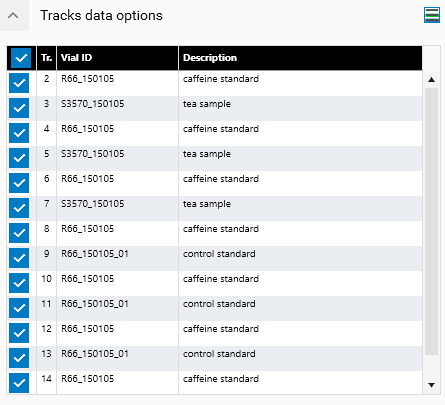Click the scroll up arrow
The image size is (445, 405).
tap(431, 79)
